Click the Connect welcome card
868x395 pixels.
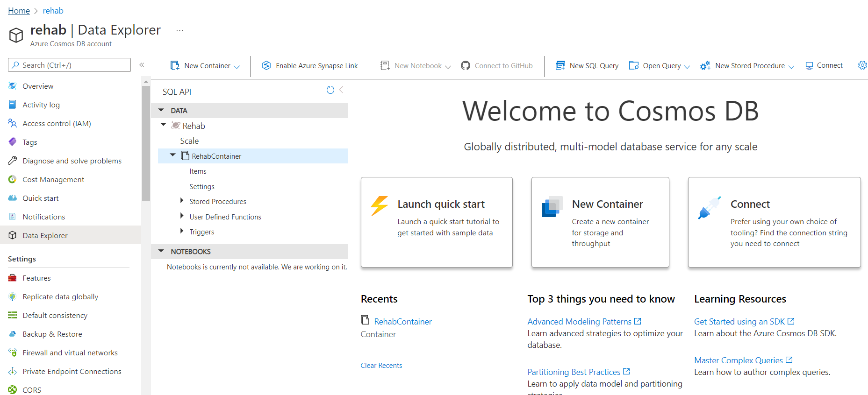tap(774, 222)
